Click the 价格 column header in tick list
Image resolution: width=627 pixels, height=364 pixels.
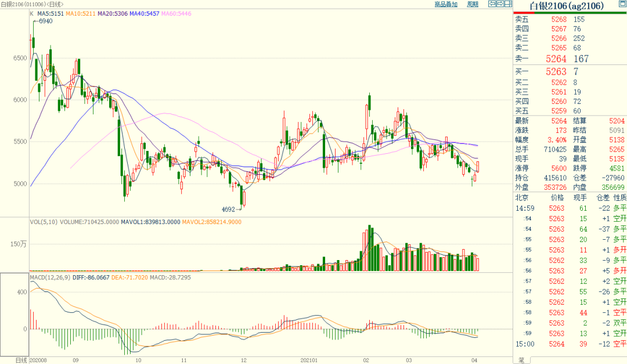point(557,197)
